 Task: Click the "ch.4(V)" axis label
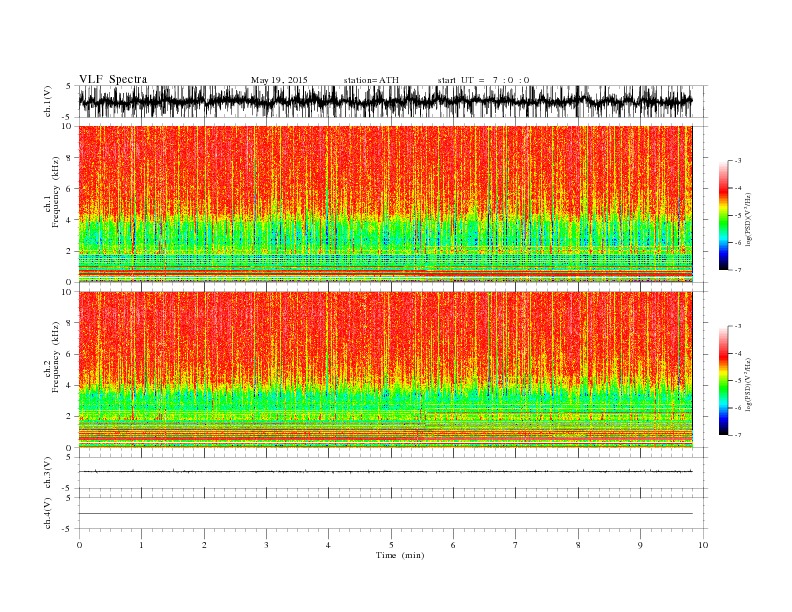pos(48,513)
